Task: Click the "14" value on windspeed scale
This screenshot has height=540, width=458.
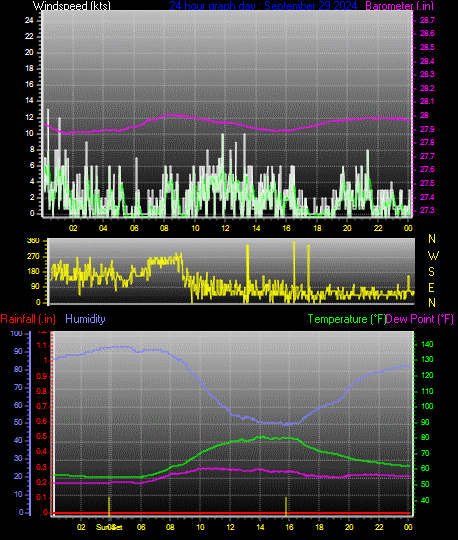Action: tap(29, 101)
